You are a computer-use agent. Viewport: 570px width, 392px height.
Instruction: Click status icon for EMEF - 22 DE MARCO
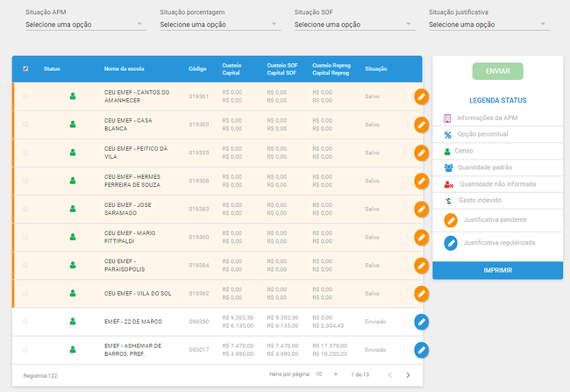click(x=73, y=322)
